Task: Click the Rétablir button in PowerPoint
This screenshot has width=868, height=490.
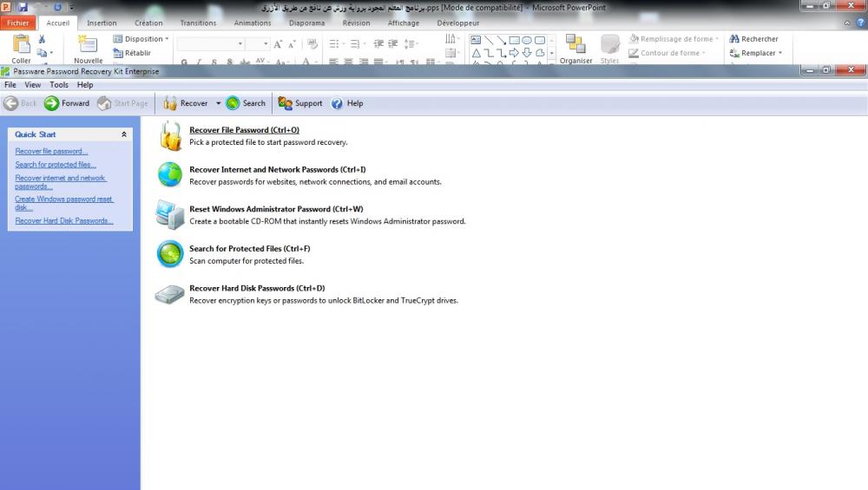Action: pos(132,53)
